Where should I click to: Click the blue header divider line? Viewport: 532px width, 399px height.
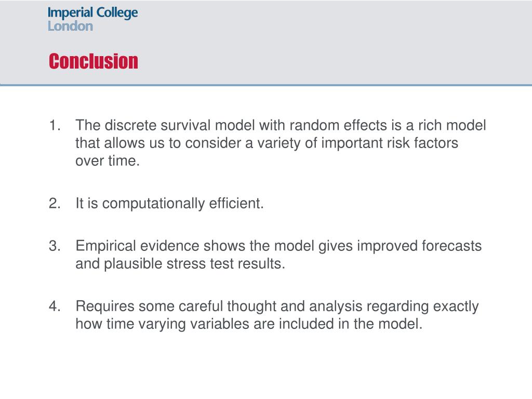(266, 85)
